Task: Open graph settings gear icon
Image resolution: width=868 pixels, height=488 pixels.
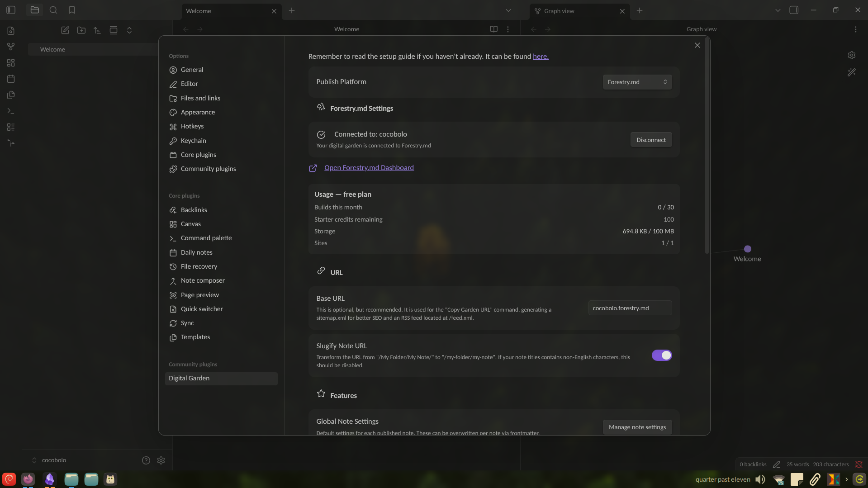Action: (852, 55)
